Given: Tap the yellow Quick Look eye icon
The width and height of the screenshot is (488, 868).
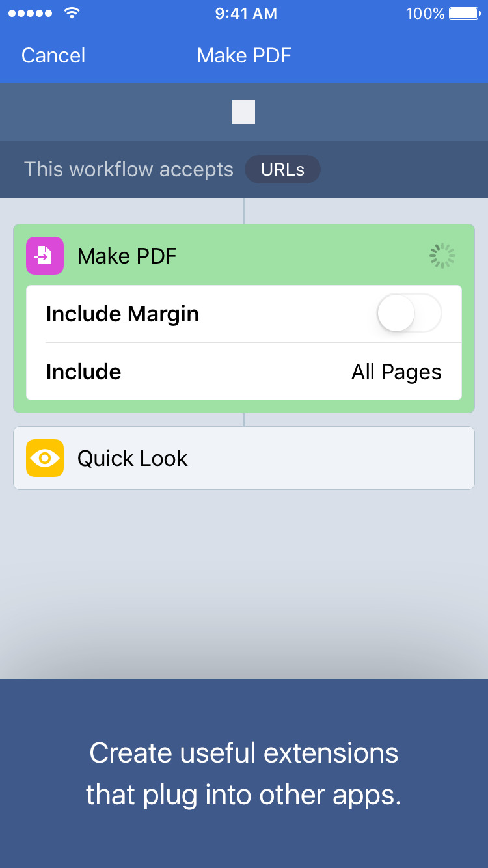Looking at the screenshot, I should [x=45, y=458].
